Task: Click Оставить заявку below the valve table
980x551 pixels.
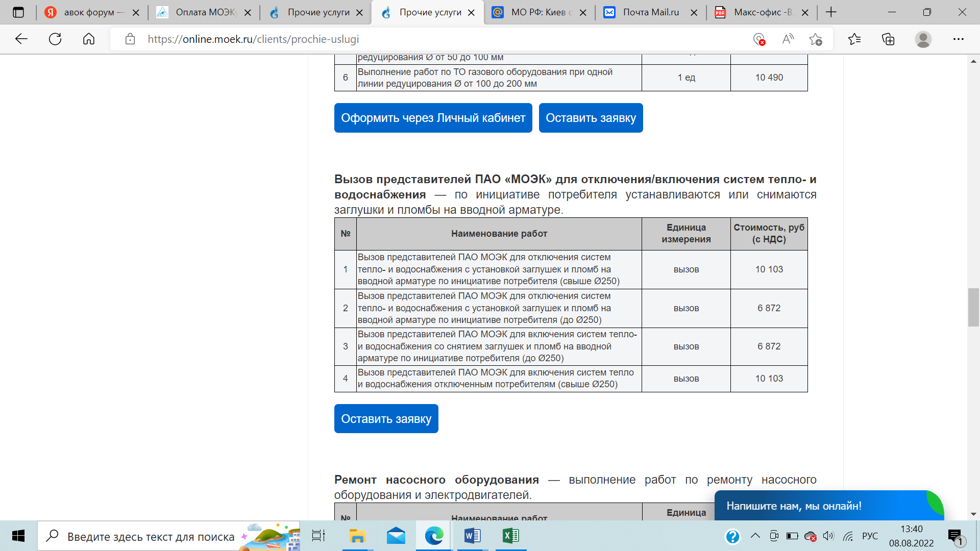Action: (x=386, y=419)
